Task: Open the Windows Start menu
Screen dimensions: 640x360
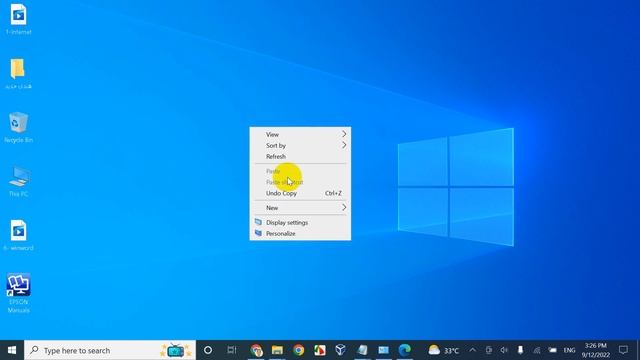Action: pos(12,350)
